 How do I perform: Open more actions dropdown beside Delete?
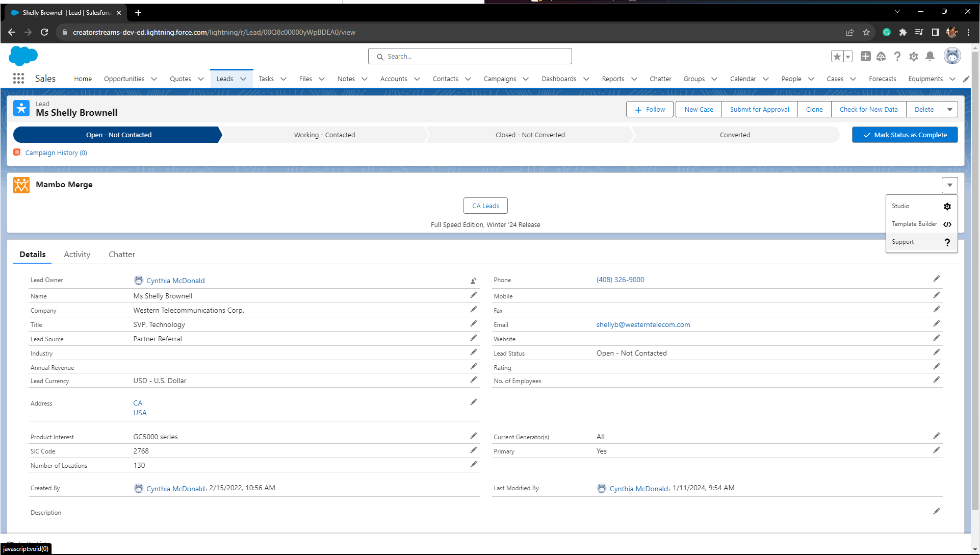[x=949, y=109]
